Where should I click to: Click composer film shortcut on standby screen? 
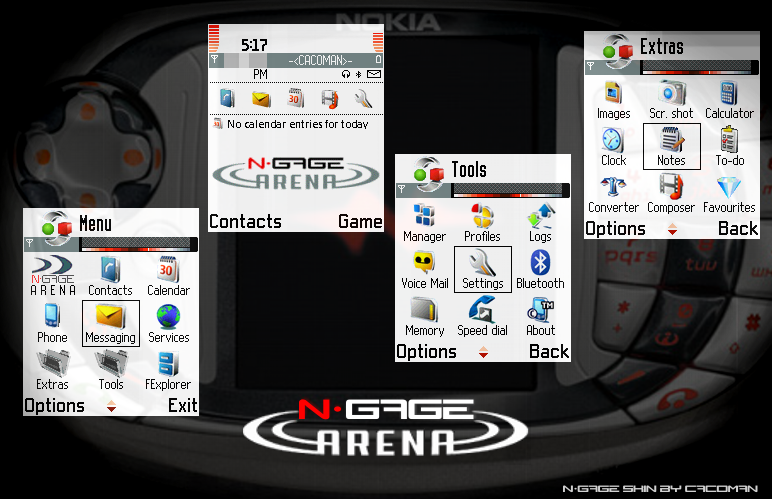(329, 99)
